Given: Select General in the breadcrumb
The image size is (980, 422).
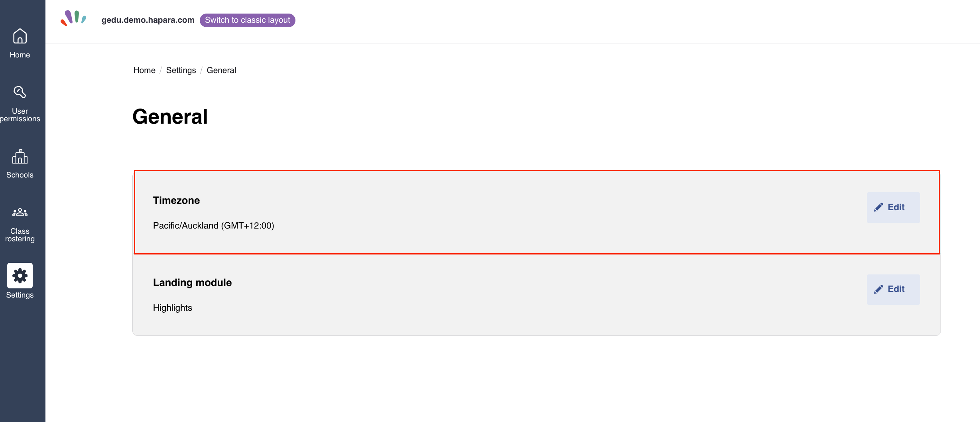Looking at the screenshot, I should [221, 70].
